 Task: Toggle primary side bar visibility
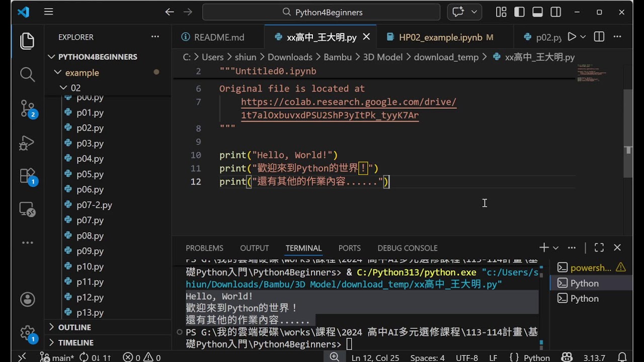(x=519, y=12)
